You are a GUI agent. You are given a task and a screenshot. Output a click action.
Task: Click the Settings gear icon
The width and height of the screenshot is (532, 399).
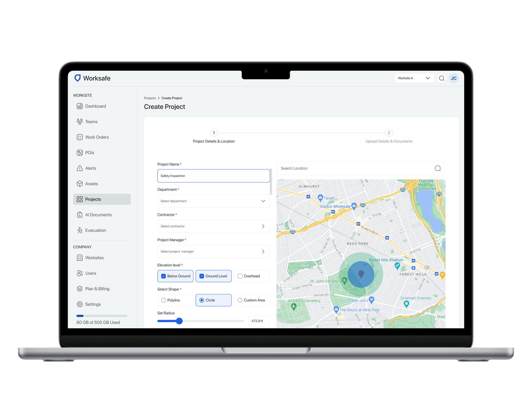pyautogui.click(x=80, y=304)
